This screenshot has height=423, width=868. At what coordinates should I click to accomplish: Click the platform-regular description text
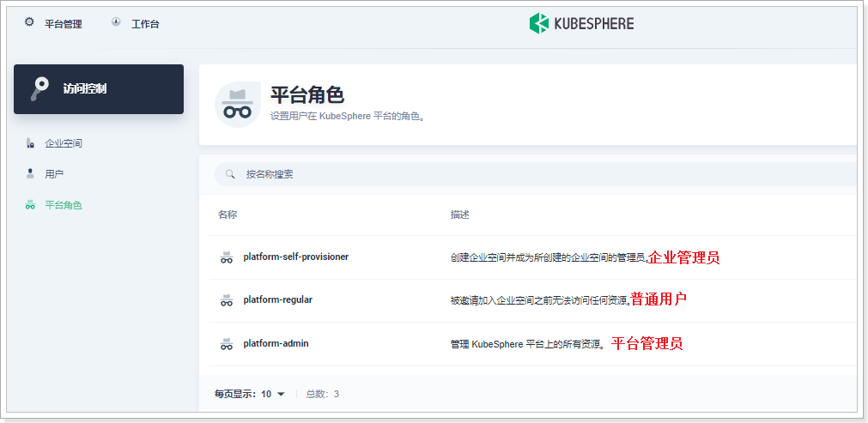coord(540,300)
